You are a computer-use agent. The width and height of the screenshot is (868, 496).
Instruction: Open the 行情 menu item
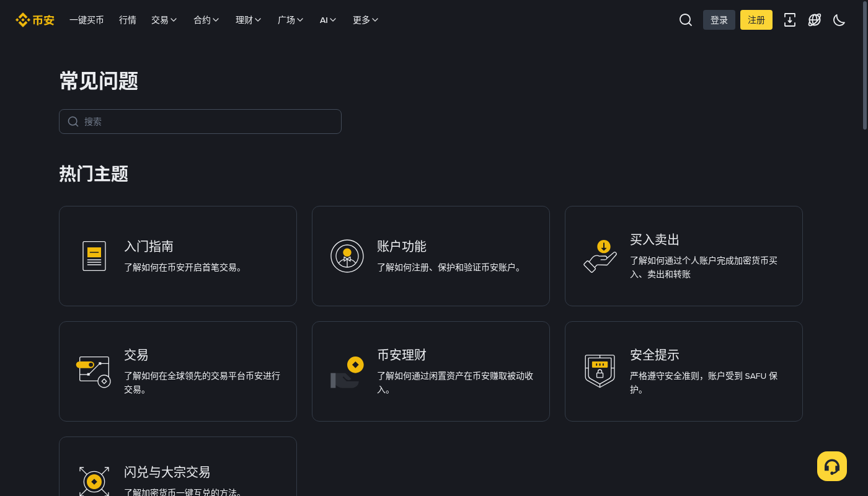pos(128,20)
